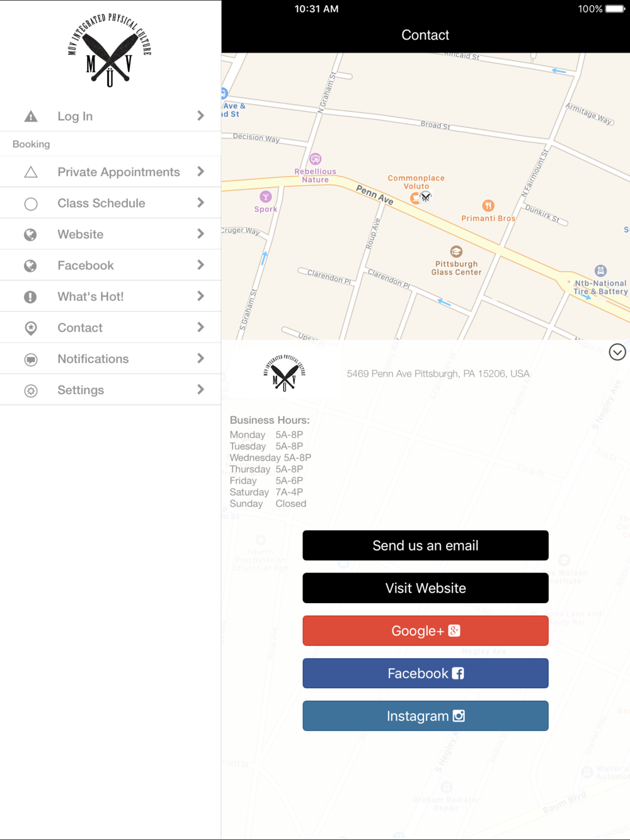This screenshot has height=840, width=630.
Task: Click the exclamation icon beside What's Hot!
Action: (x=30, y=297)
